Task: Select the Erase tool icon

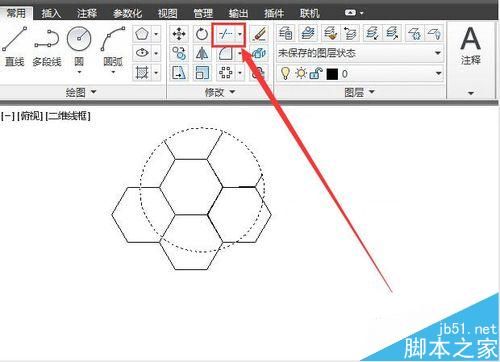Action: coord(259,34)
